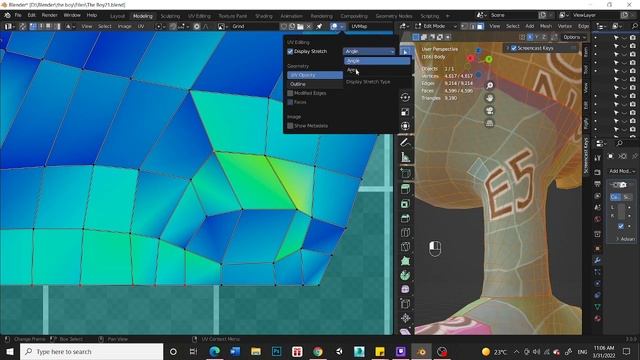Click the Windows Start button
This screenshot has height=360, width=640.
point(10,351)
